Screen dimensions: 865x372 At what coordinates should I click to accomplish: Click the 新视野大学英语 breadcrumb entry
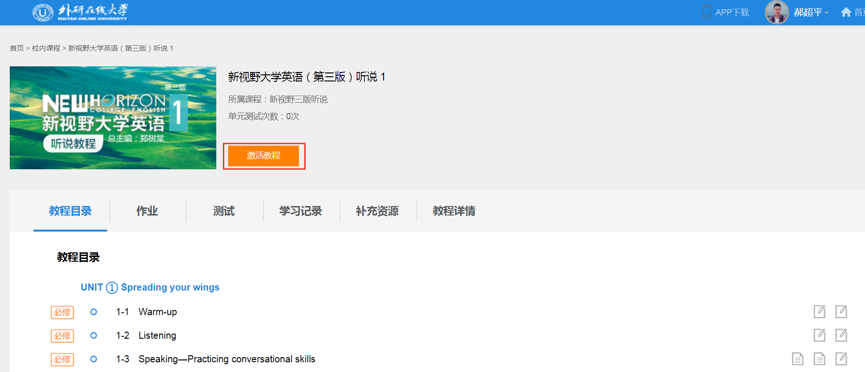point(121,48)
